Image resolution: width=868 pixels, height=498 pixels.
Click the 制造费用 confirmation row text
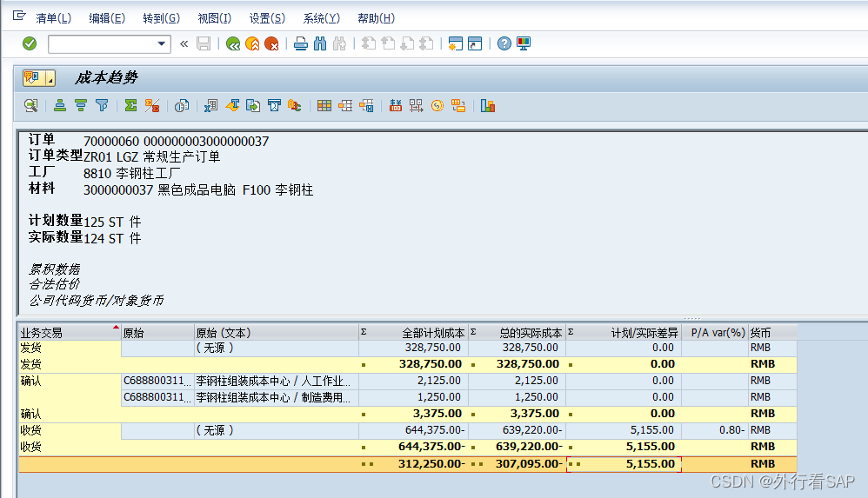click(x=273, y=397)
